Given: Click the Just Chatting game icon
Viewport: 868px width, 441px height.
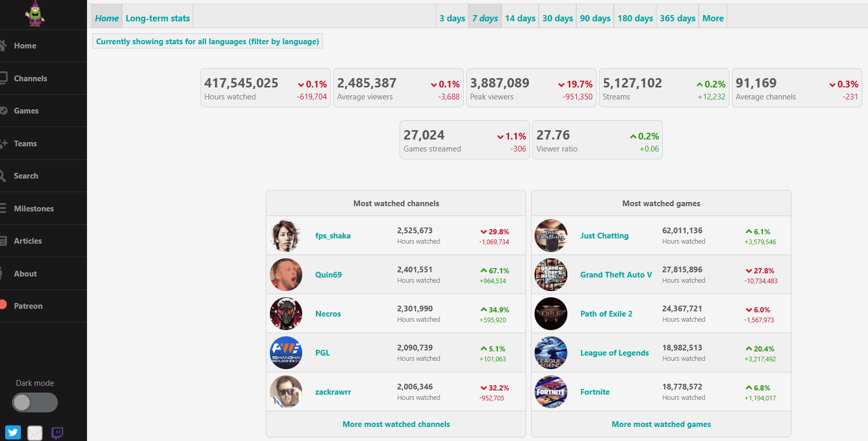Looking at the screenshot, I should [551, 235].
